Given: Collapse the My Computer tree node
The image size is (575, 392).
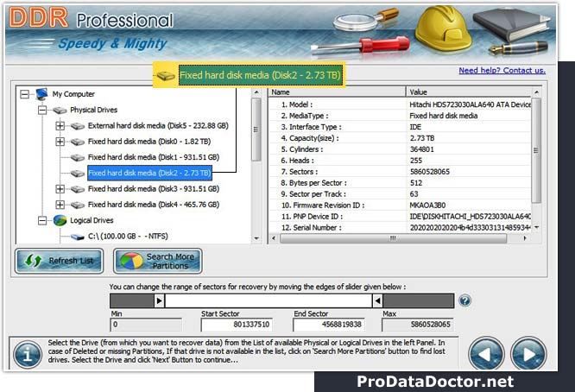Looking at the screenshot, I should (x=24, y=94).
